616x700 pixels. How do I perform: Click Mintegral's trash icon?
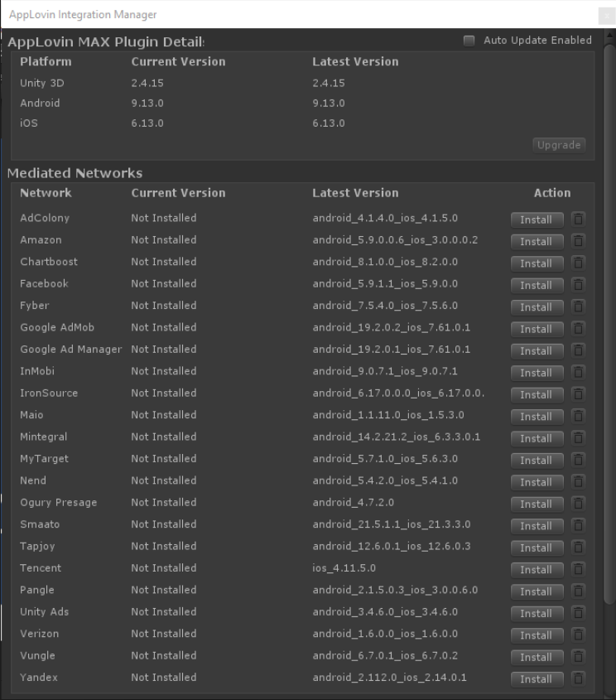(578, 438)
